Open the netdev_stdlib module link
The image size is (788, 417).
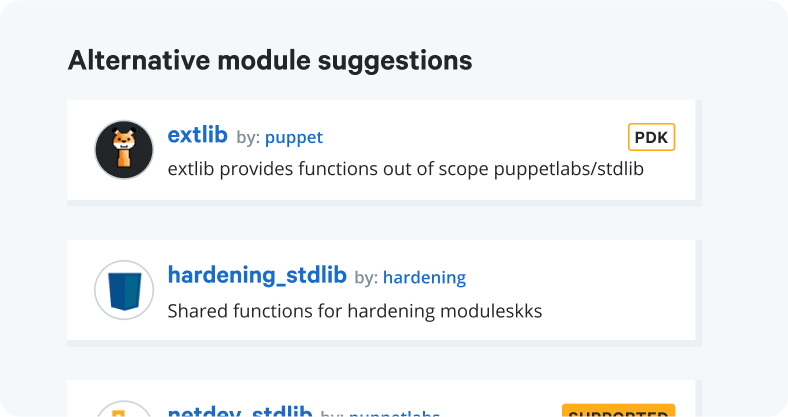[240, 412]
